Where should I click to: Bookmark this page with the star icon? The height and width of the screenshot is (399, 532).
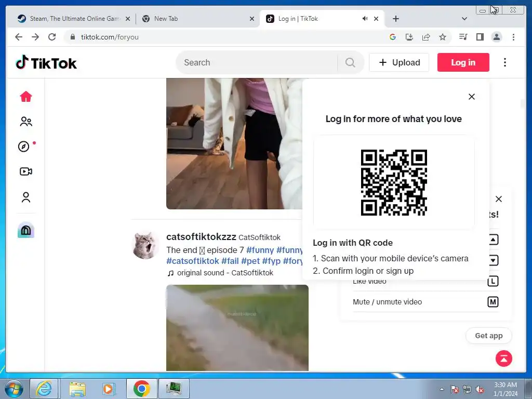click(443, 37)
